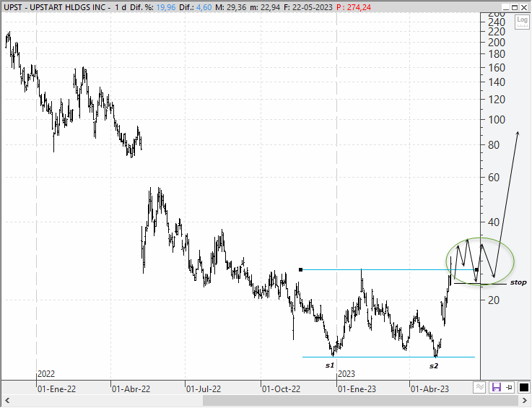Viewport: 532px width, 408px height.
Task: Click the 240 price axis label
Action: click(x=497, y=22)
